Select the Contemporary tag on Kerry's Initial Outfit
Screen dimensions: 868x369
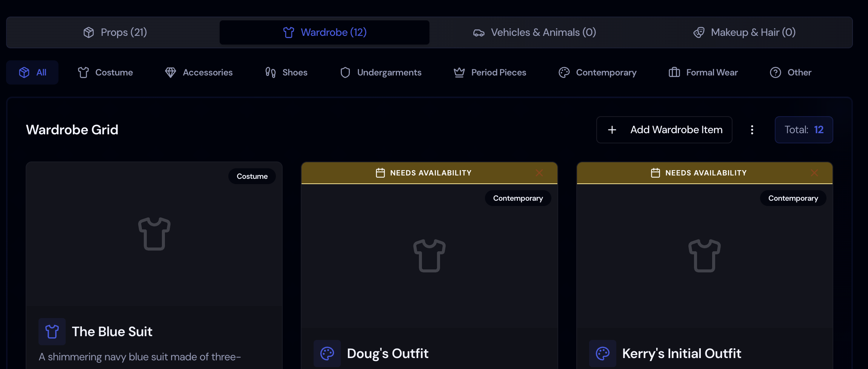[x=793, y=198]
